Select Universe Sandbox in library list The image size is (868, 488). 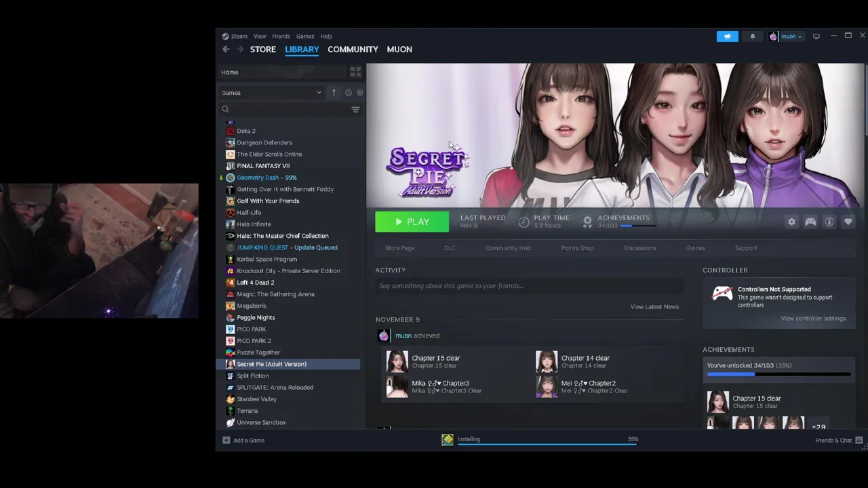[x=261, y=423]
